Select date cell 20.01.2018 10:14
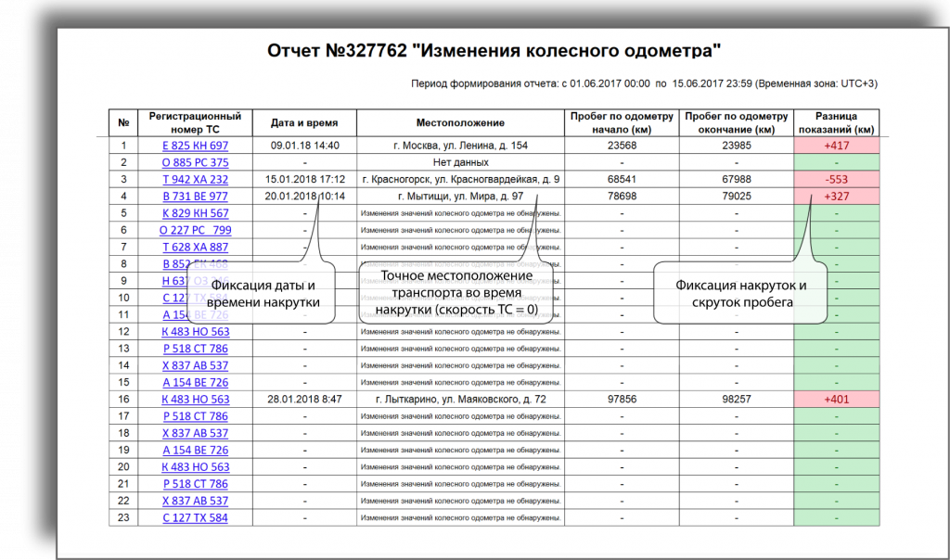950x560 pixels. [x=304, y=197]
